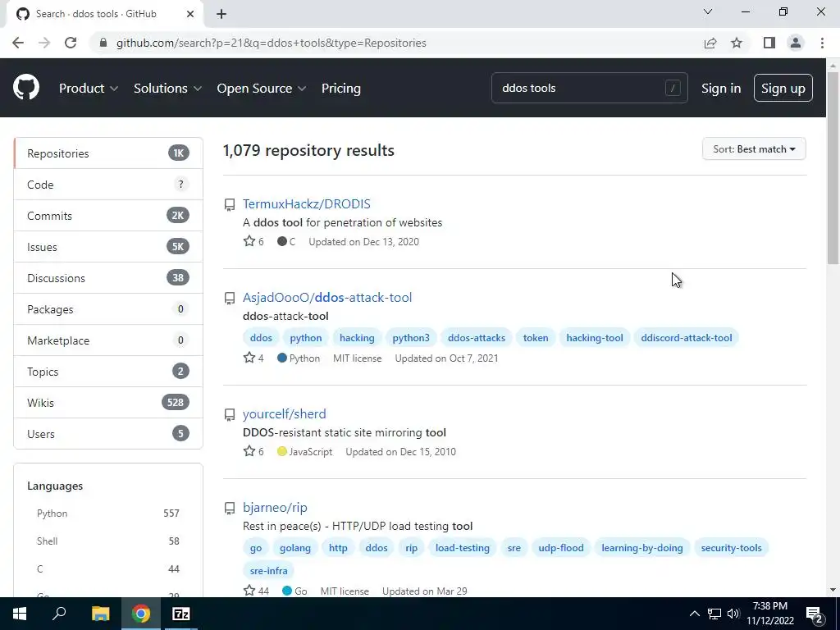Open the TermuxHackz/DRODIS repository
The height and width of the screenshot is (630, 840).
307,204
